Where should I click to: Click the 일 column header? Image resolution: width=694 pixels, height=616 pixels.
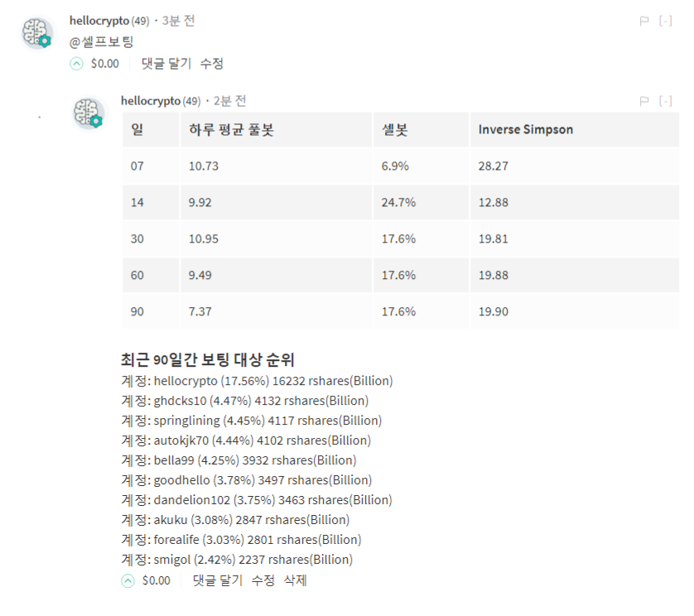coord(151,130)
